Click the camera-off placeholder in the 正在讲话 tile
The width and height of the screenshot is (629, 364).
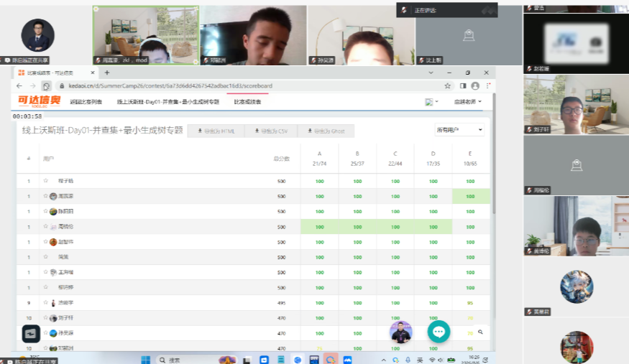coord(469,36)
